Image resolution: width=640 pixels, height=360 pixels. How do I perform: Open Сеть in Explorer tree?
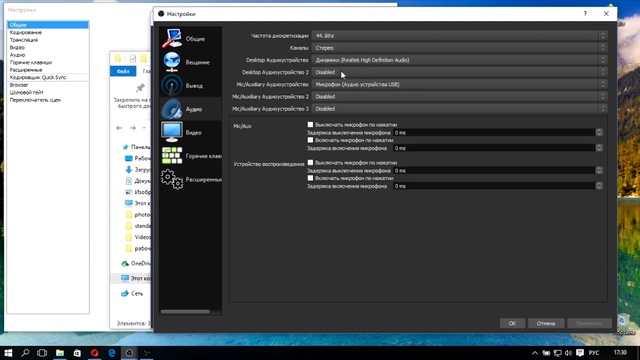[x=132, y=293]
